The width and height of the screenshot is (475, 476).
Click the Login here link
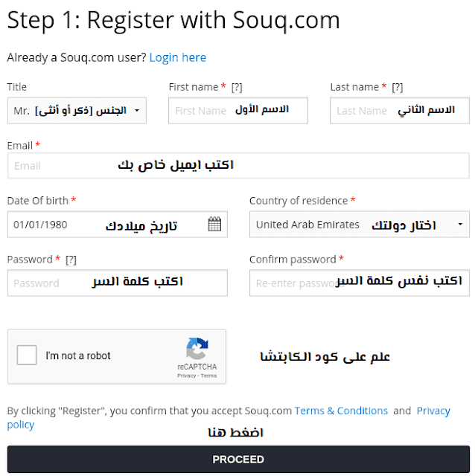point(177,57)
